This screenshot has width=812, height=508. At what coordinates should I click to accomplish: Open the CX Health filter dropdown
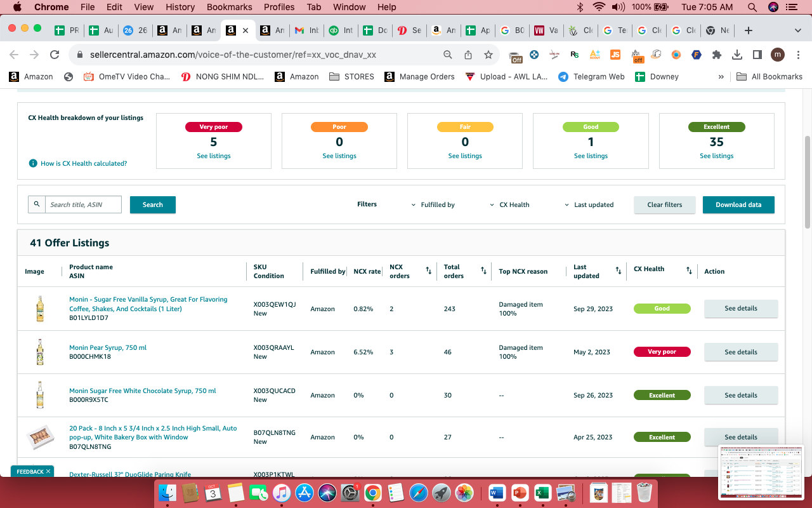[x=510, y=204]
